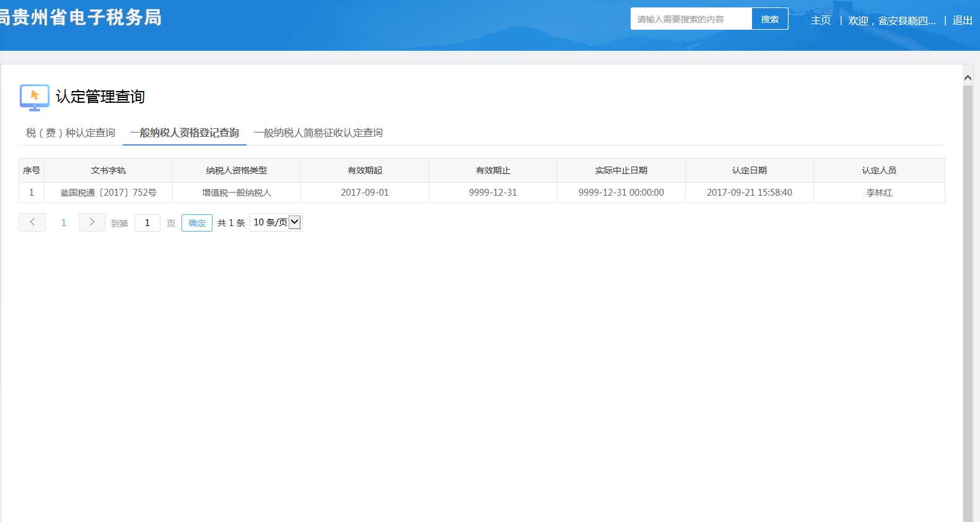980x522 pixels.
Task: Go to previous page with left arrow
Action: tap(32, 222)
